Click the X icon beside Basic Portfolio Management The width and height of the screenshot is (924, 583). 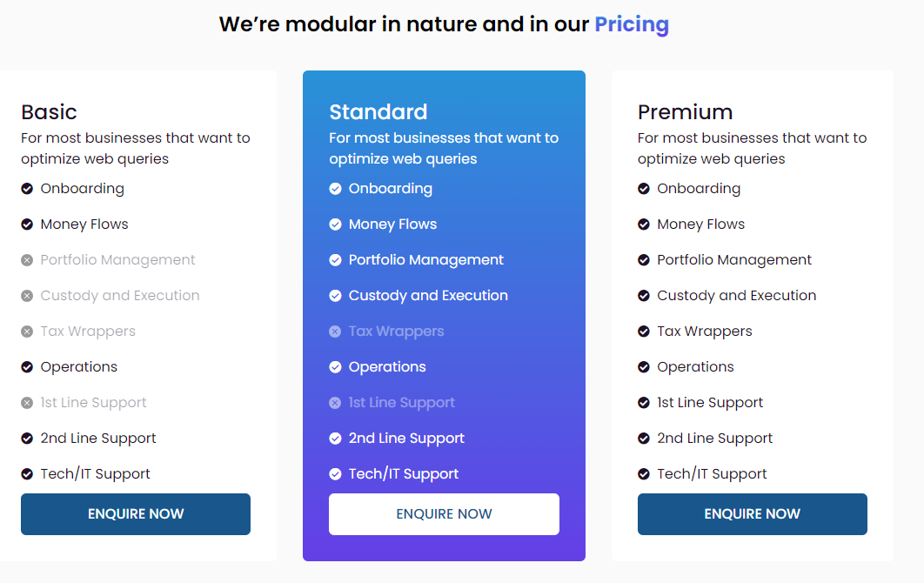pyautogui.click(x=27, y=260)
